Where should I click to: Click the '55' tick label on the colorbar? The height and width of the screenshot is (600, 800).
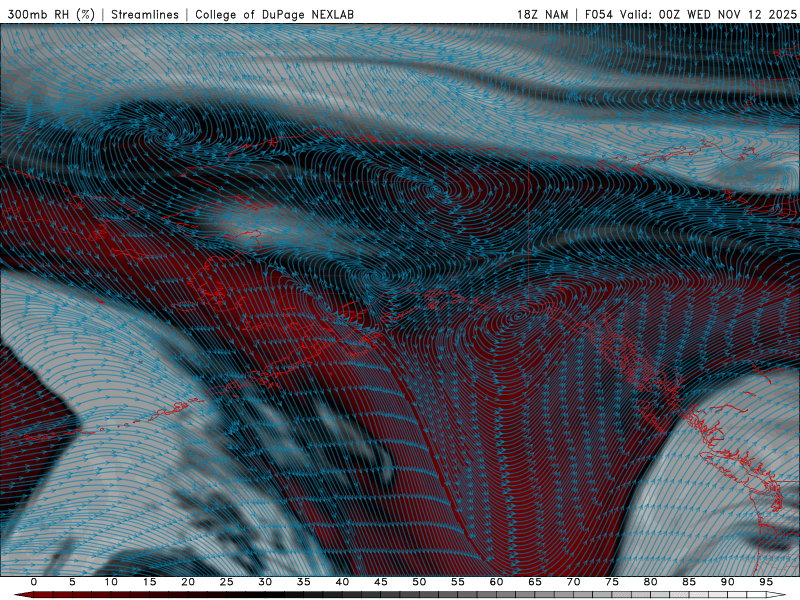(x=458, y=582)
